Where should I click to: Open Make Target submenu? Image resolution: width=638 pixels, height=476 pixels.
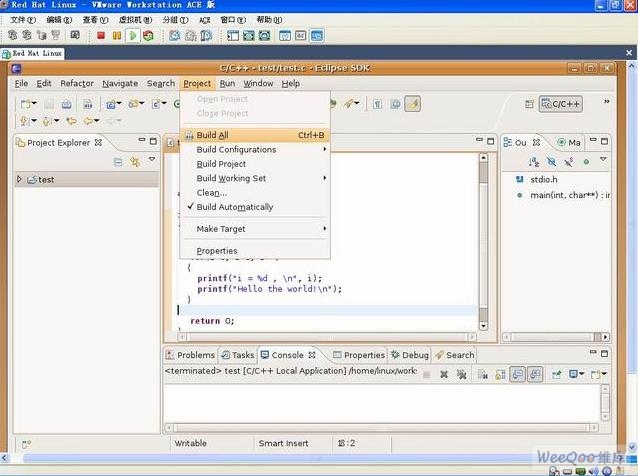click(255, 229)
